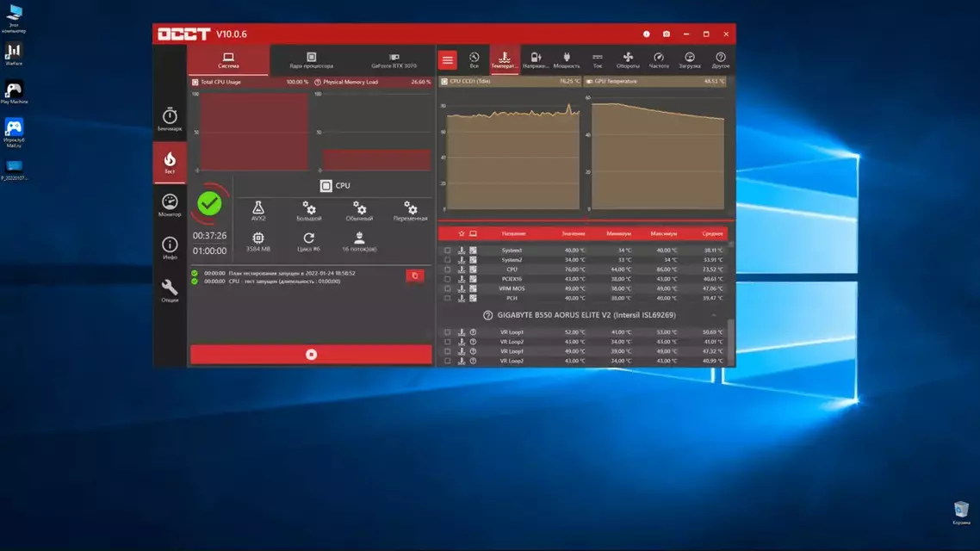Sort sensors by the Значение column

(x=574, y=233)
